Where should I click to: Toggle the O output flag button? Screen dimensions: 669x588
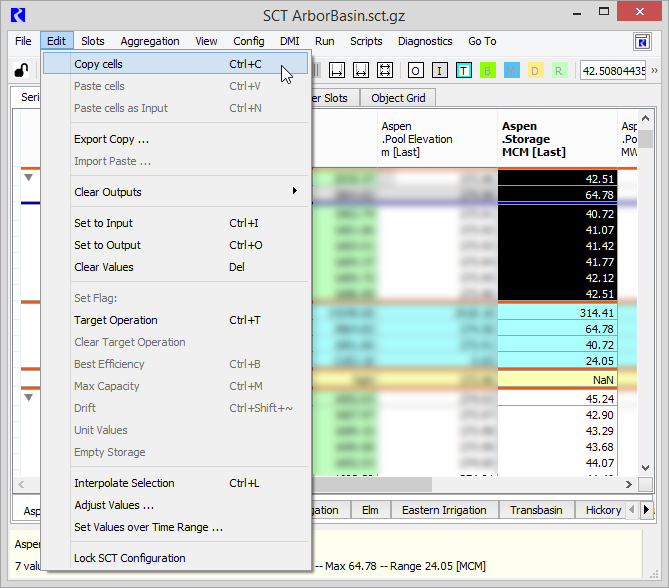click(415, 71)
